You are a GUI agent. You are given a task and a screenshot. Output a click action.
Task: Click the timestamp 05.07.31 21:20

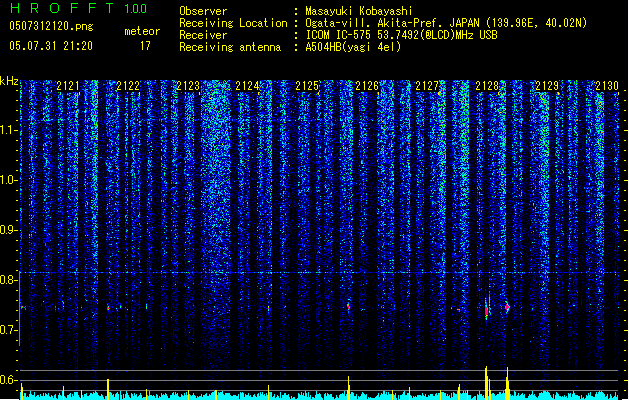coord(51,46)
